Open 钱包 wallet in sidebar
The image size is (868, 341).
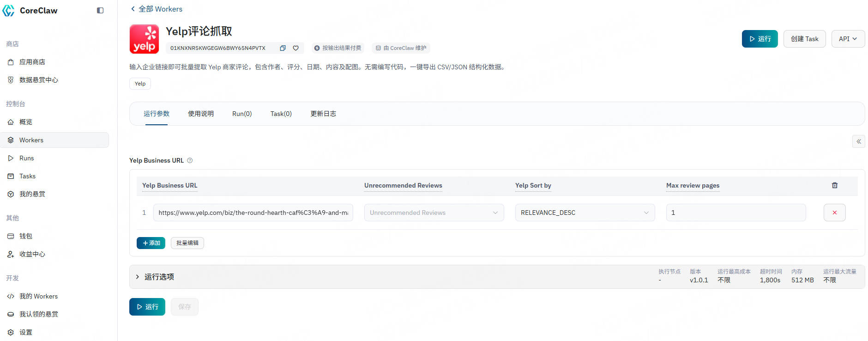[26, 236]
